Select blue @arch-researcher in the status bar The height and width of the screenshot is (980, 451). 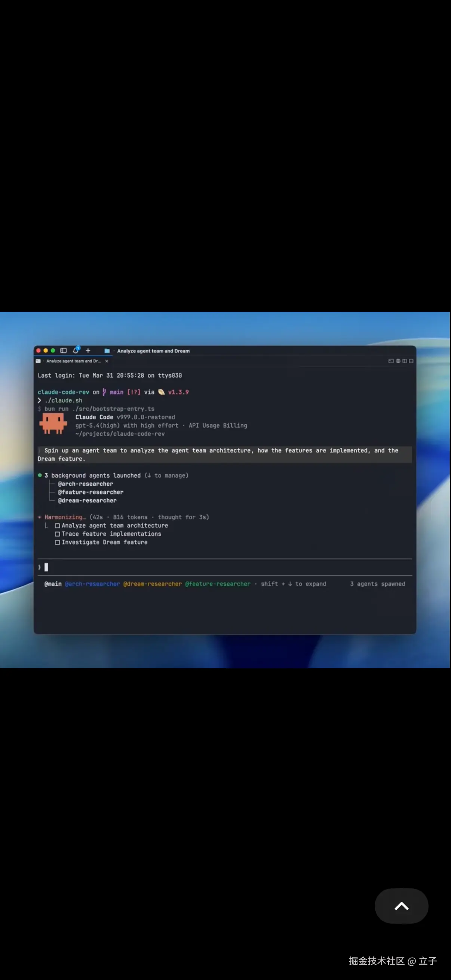92,584
